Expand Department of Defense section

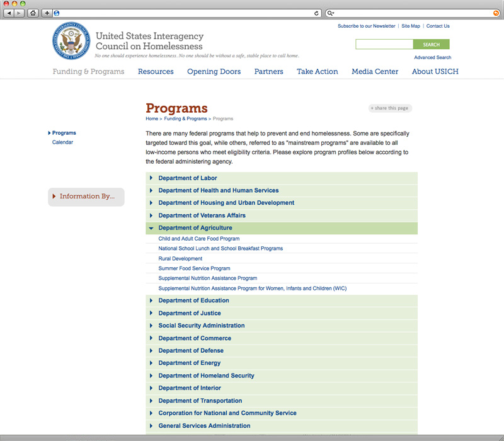point(282,351)
